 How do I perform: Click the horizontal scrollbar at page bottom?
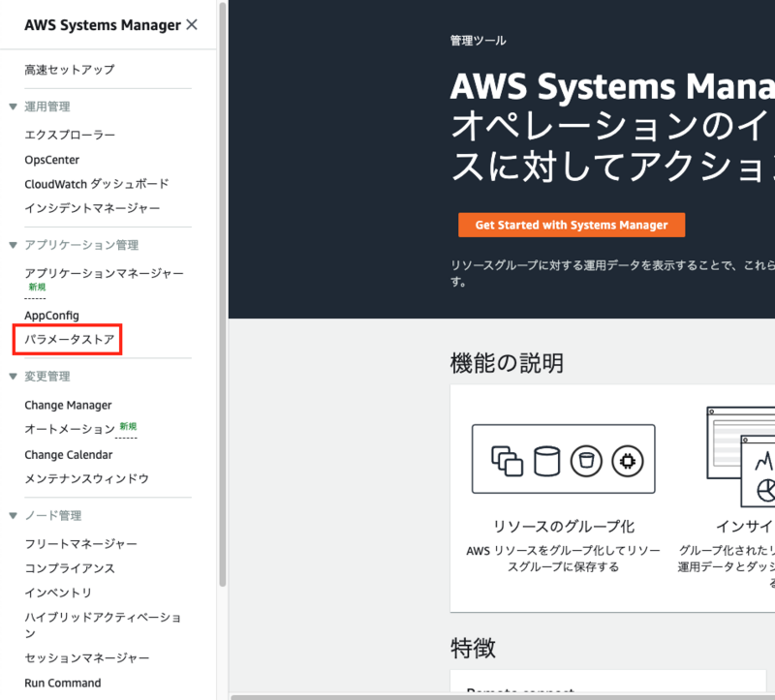(x=503, y=697)
